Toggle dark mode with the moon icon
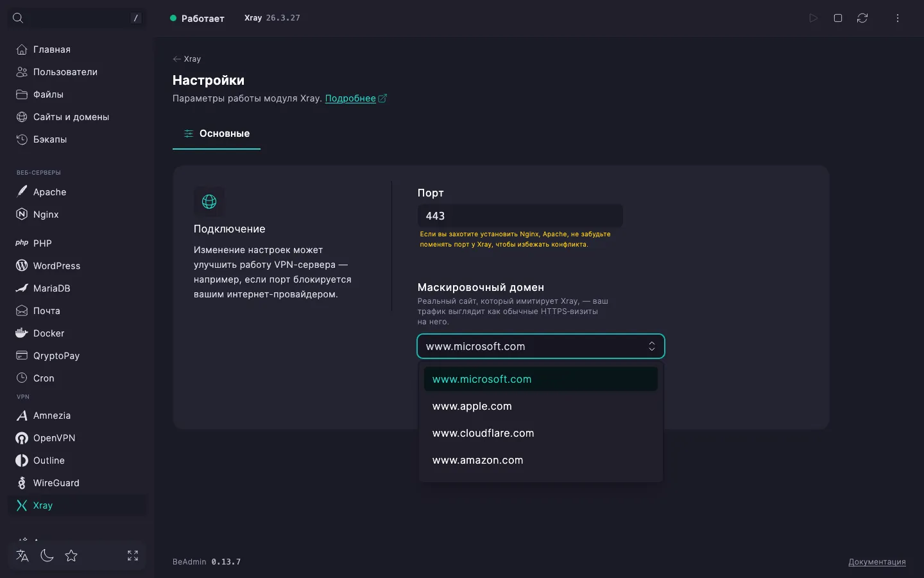The height and width of the screenshot is (578, 924). click(47, 556)
